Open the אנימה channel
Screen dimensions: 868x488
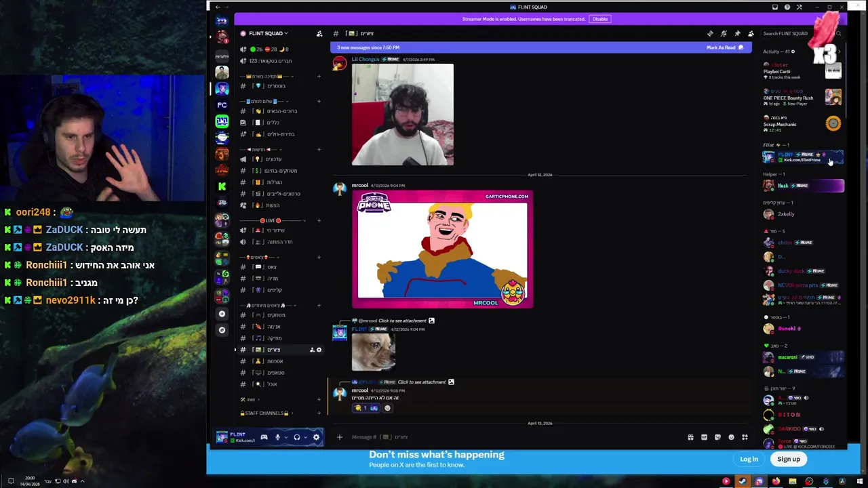tap(280, 327)
